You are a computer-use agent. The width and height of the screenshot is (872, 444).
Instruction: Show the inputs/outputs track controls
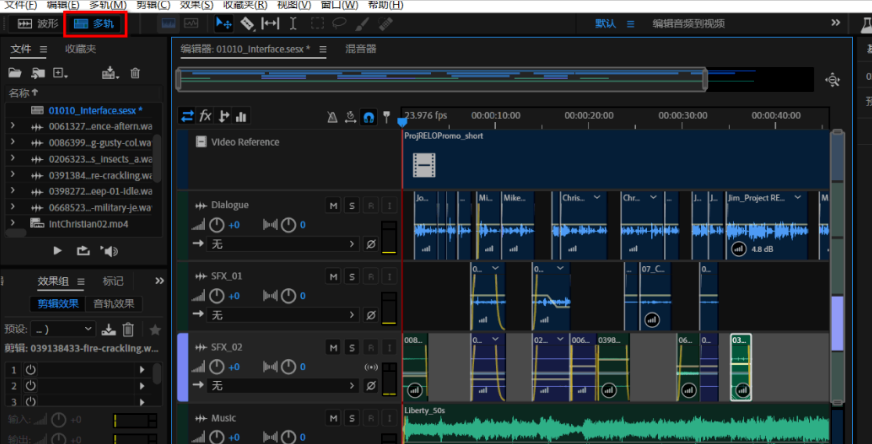pyautogui.click(x=187, y=116)
